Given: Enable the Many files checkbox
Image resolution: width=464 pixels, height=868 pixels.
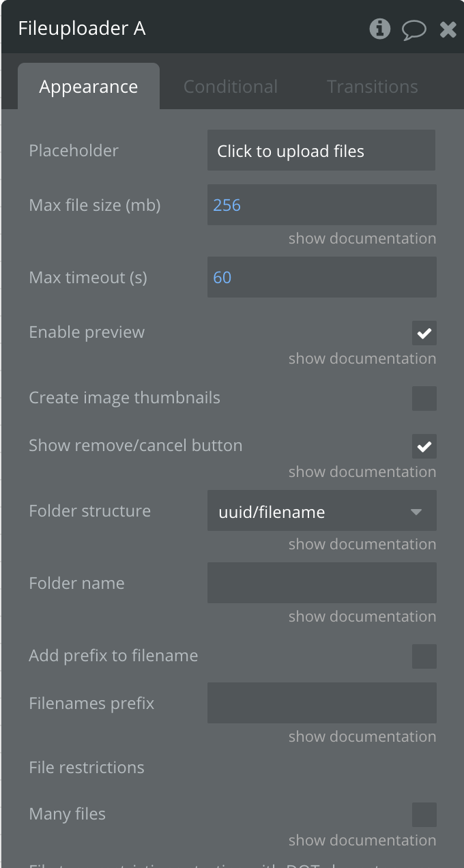Looking at the screenshot, I should [424, 815].
